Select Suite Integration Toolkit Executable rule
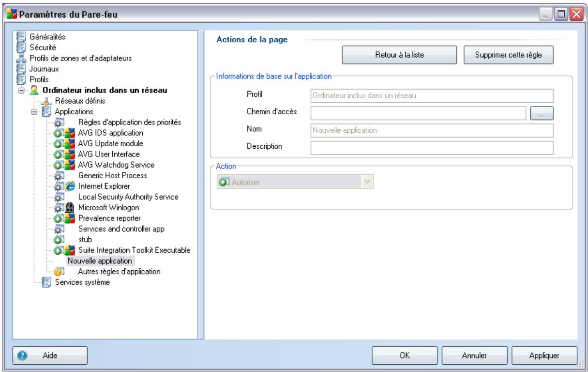This screenshot has width=588, height=372. pyautogui.click(x=134, y=250)
